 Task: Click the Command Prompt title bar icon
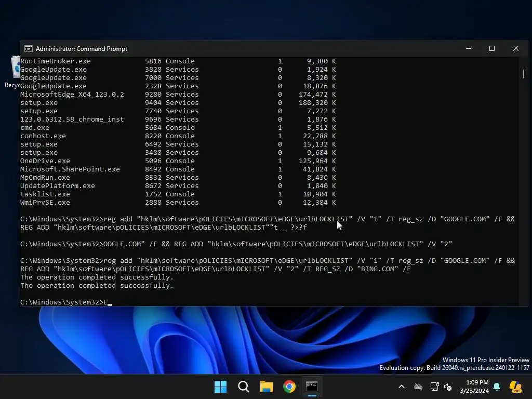pyautogui.click(x=29, y=49)
